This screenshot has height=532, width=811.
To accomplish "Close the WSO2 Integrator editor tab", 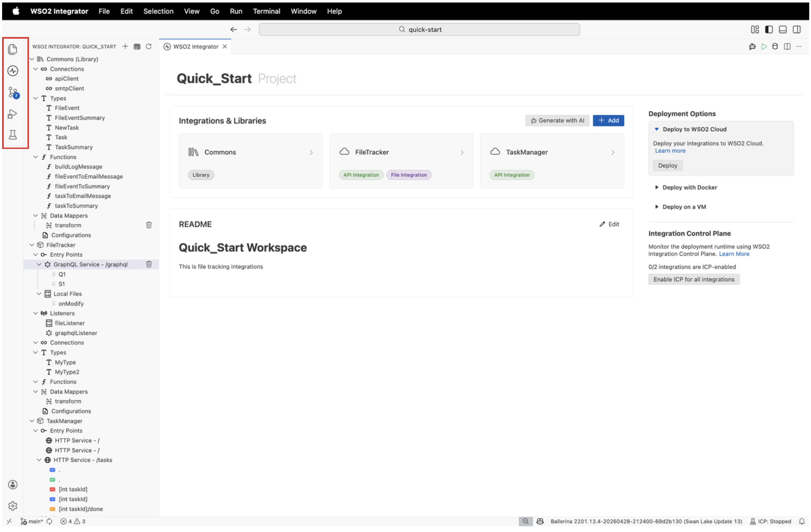I will click(x=225, y=47).
